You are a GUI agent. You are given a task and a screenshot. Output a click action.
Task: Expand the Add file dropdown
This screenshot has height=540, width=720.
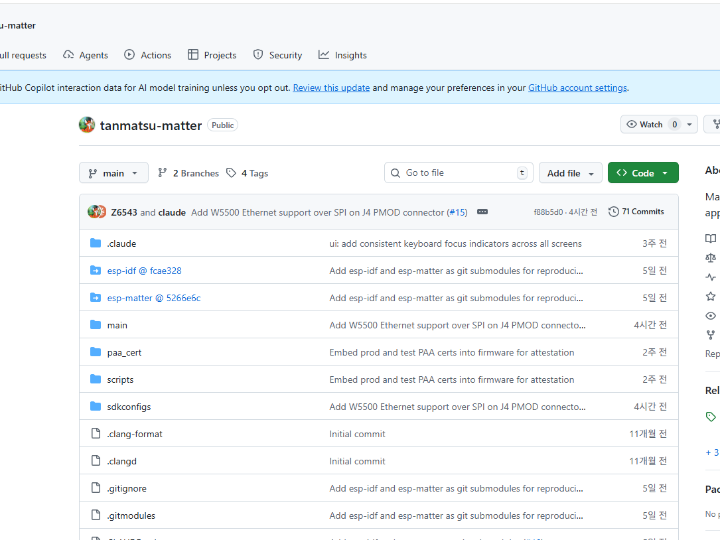point(571,173)
